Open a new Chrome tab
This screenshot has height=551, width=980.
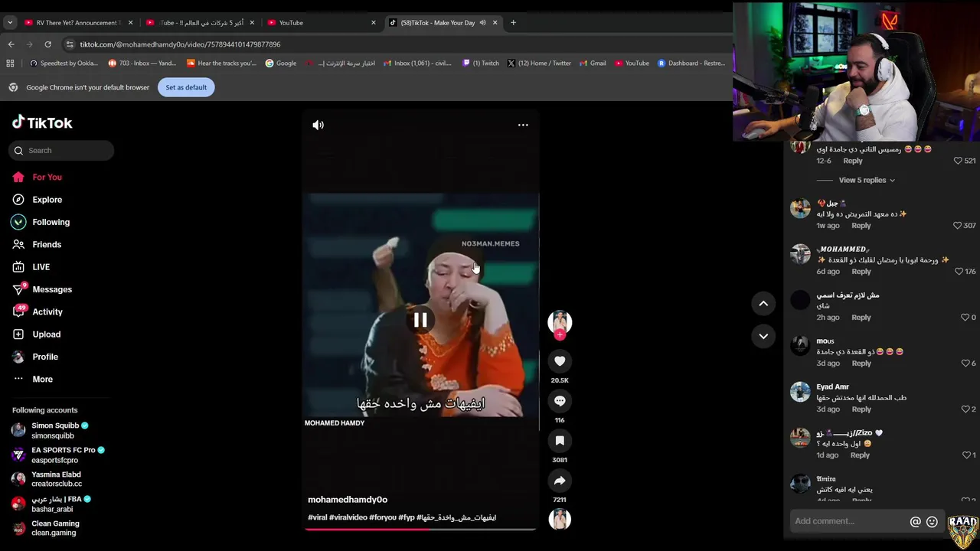(x=513, y=23)
